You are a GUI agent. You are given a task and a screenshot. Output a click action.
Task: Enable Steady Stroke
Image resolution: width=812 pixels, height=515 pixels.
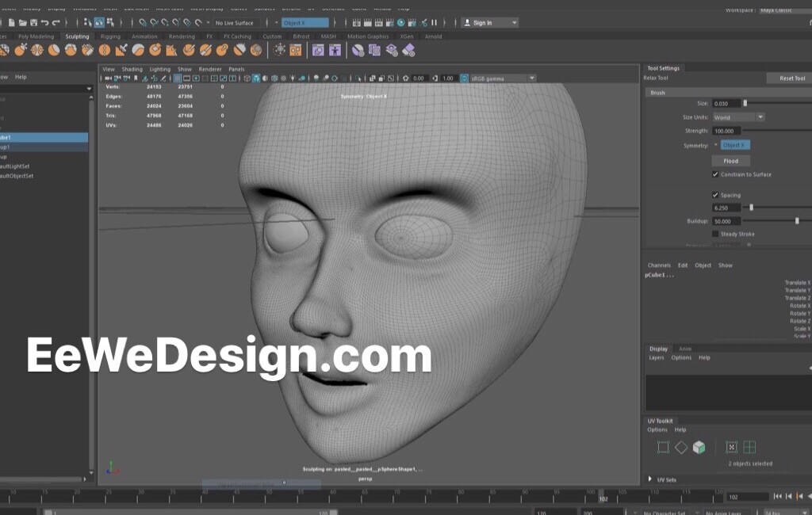pyautogui.click(x=714, y=233)
